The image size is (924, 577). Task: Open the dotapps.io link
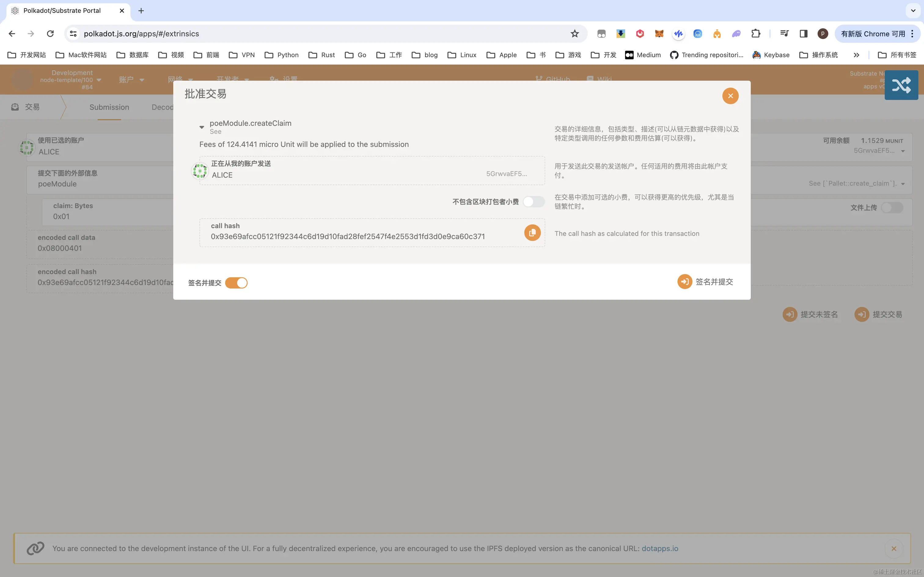click(x=660, y=548)
